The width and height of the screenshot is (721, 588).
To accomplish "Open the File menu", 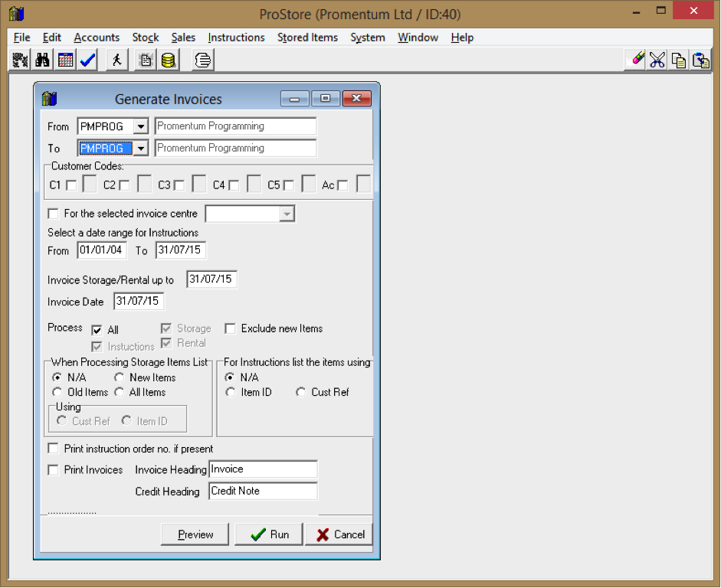I will click(x=22, y=38).
